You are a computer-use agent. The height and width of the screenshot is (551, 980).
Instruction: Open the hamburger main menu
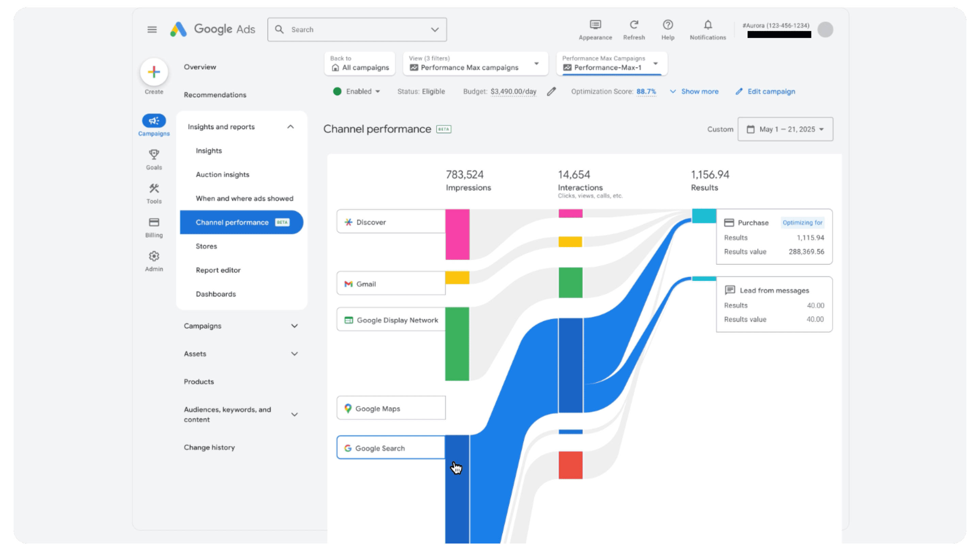tap(152, 29)
